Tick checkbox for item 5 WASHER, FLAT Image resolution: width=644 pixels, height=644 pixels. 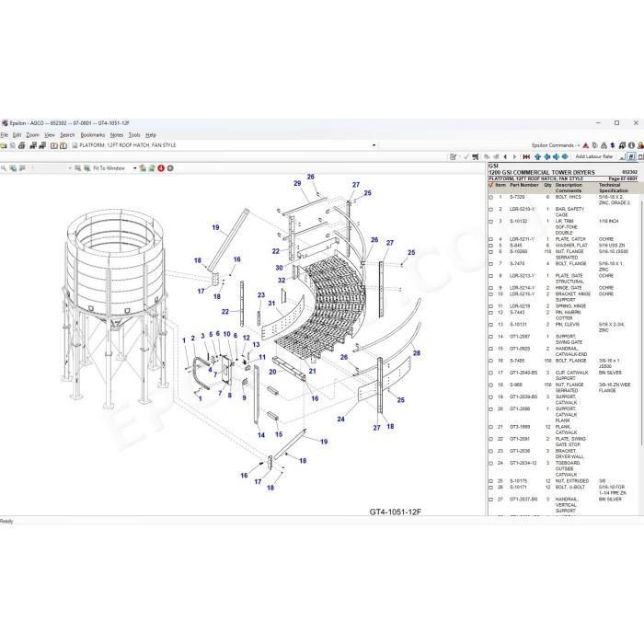(490, 246)
